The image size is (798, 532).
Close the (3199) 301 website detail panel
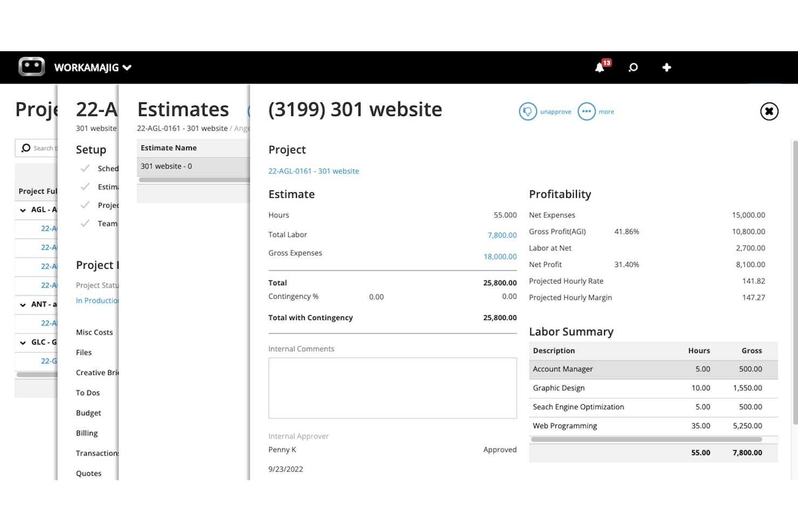(x=769, y=112)
